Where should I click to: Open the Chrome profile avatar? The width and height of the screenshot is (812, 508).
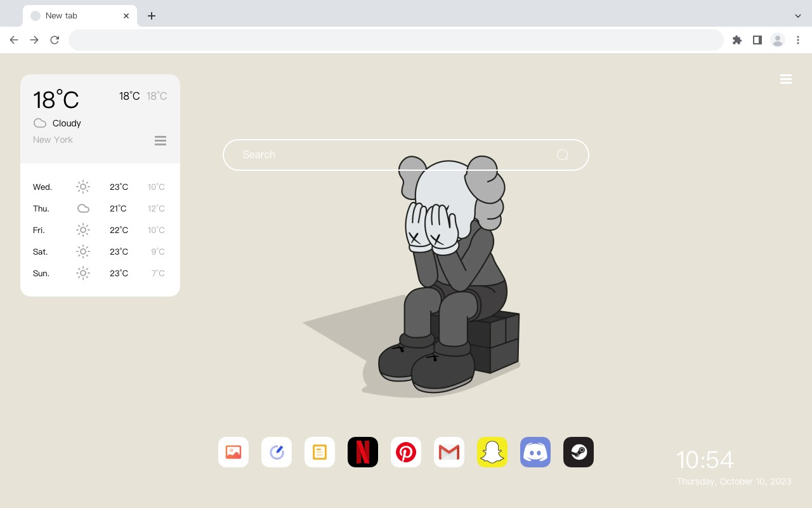(x=778, y=40)
